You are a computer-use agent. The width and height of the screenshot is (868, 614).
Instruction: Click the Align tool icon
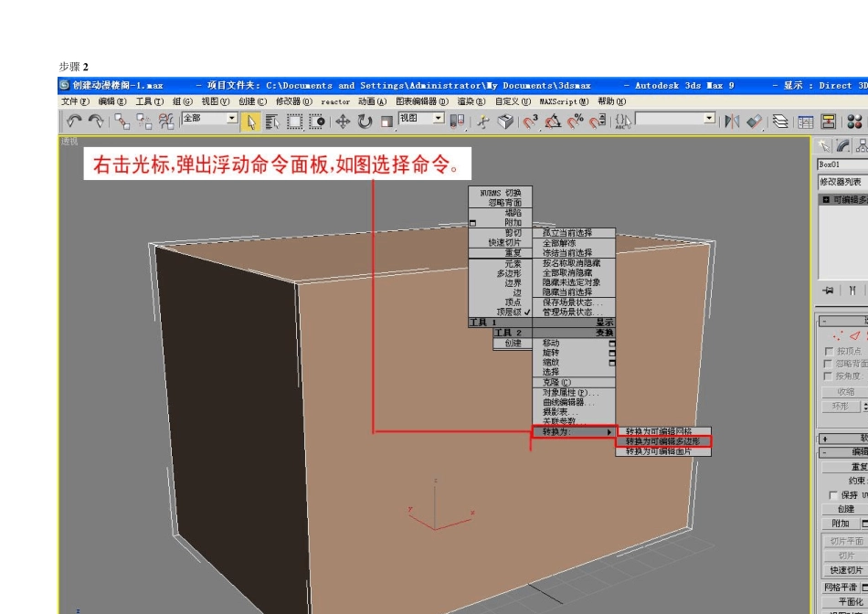pyautogui.click(x=754, y=122)
